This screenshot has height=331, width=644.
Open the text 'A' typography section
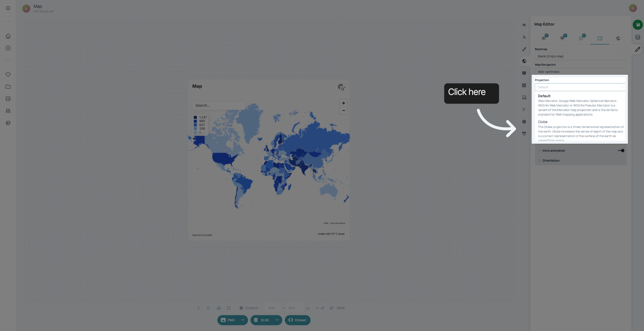(524, 37)
